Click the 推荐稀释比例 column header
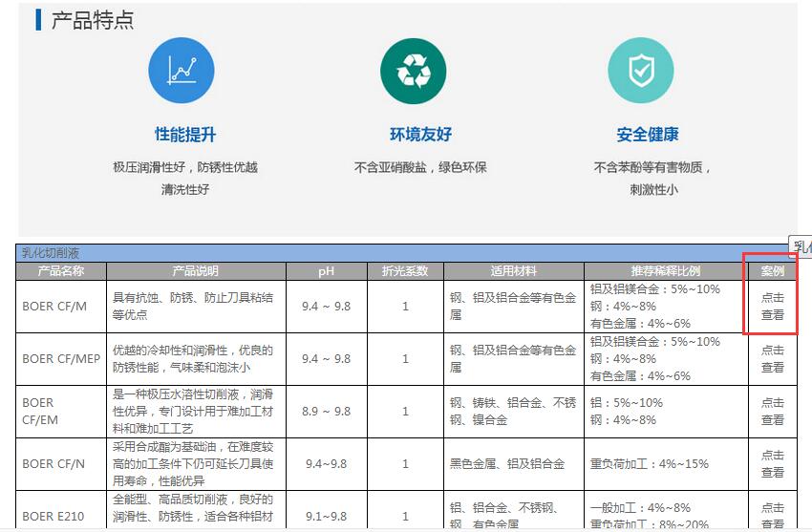The height and width of the screenshot is (532, 812). (x=665, y=271)
